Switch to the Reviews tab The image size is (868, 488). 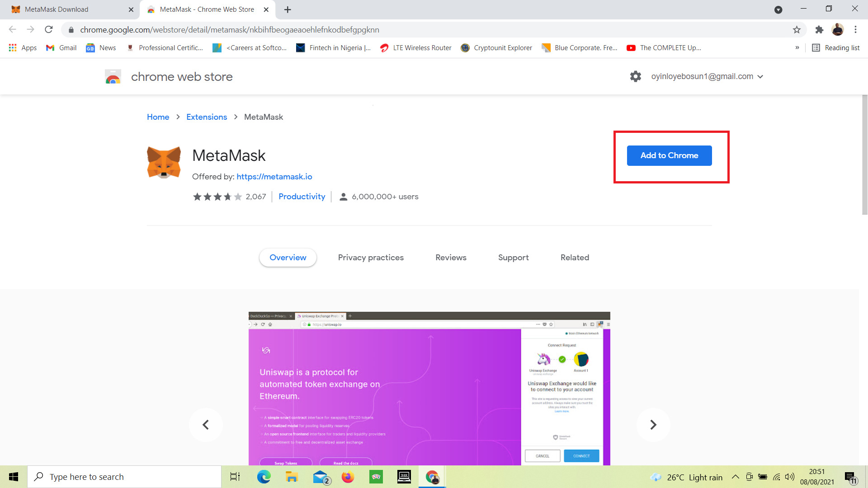coord(451,258)
